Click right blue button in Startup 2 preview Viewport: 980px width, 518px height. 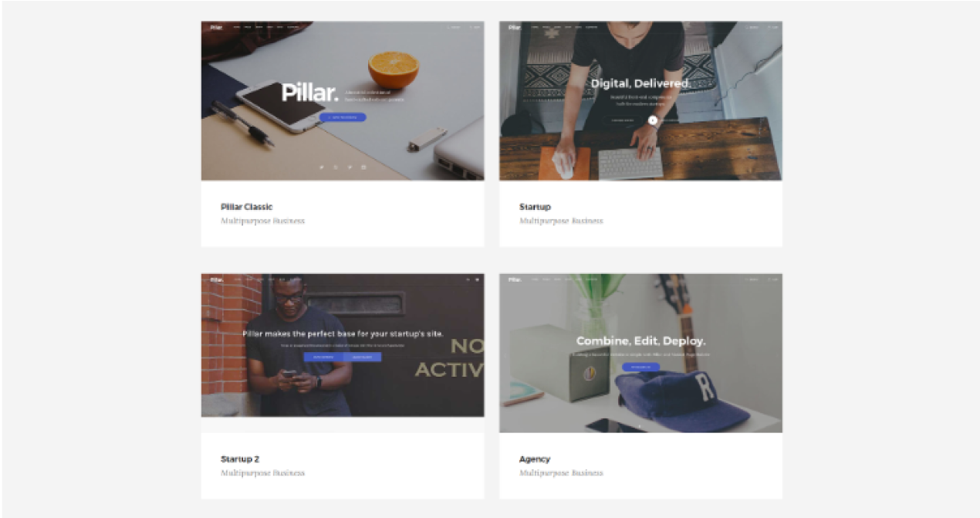pos(363,357)
